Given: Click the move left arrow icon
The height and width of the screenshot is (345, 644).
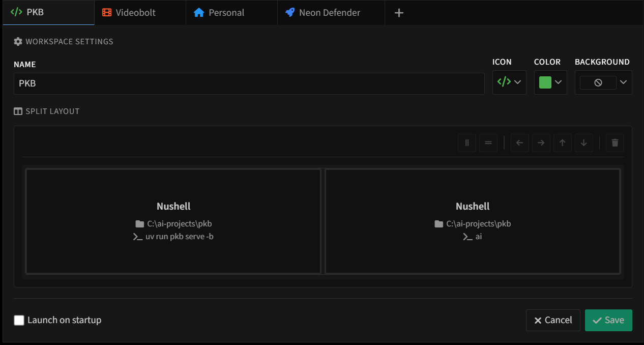Looking at the screenshot, I should (519, 143).
